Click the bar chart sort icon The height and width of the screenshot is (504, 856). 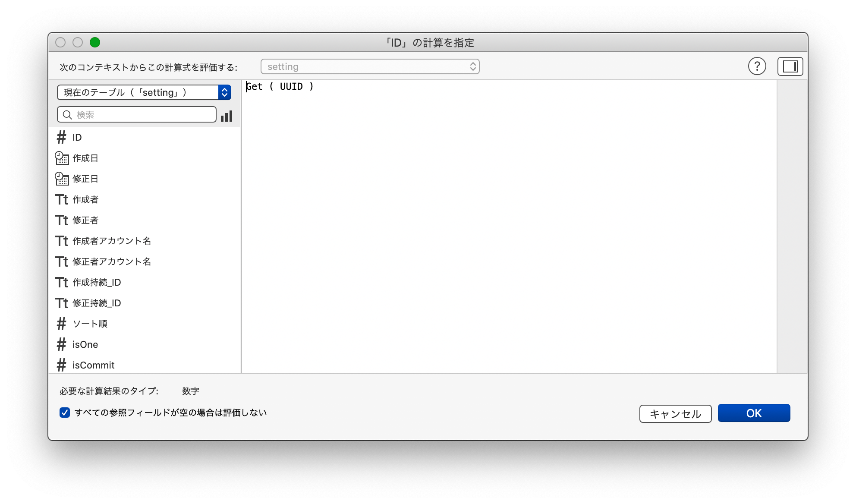tap(227, 115)
